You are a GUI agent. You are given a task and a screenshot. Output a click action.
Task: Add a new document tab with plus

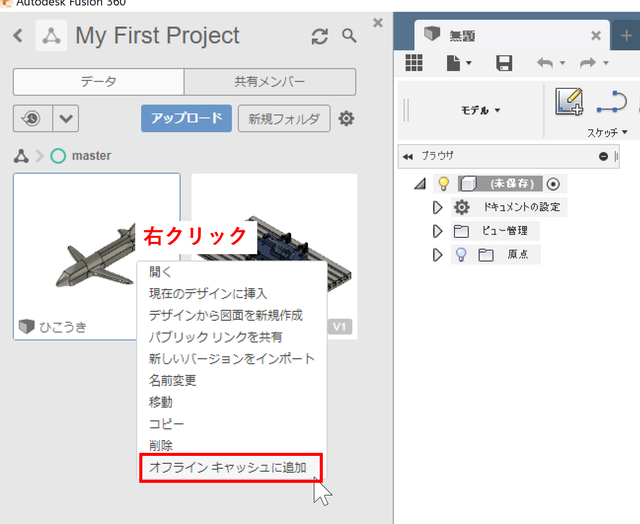pyautogui.click(x=627, y=36)
